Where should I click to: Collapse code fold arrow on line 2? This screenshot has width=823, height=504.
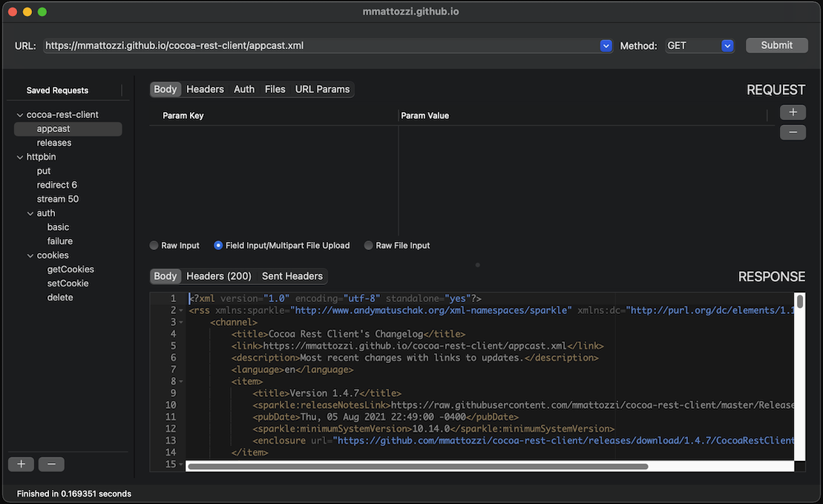(x=181, y=310)
